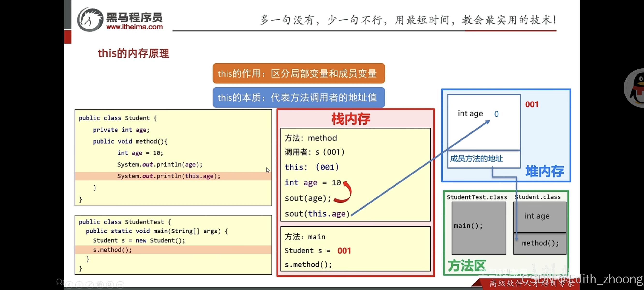Click the red 001 address value

532,104
